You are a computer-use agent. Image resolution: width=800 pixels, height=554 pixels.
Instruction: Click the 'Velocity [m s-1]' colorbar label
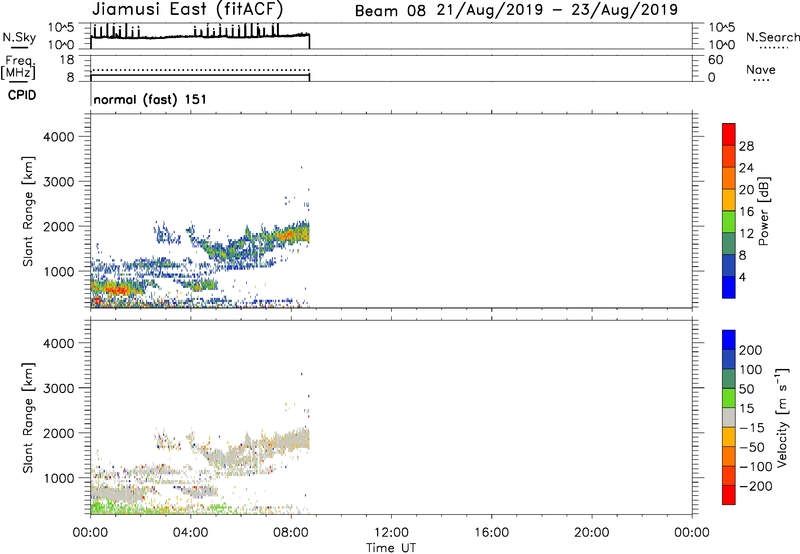click(781, 417)
